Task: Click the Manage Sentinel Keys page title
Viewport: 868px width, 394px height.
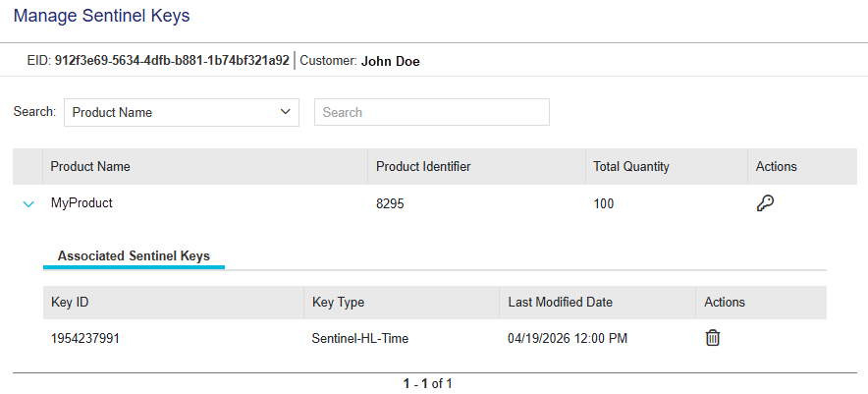Action: [102, 16]
